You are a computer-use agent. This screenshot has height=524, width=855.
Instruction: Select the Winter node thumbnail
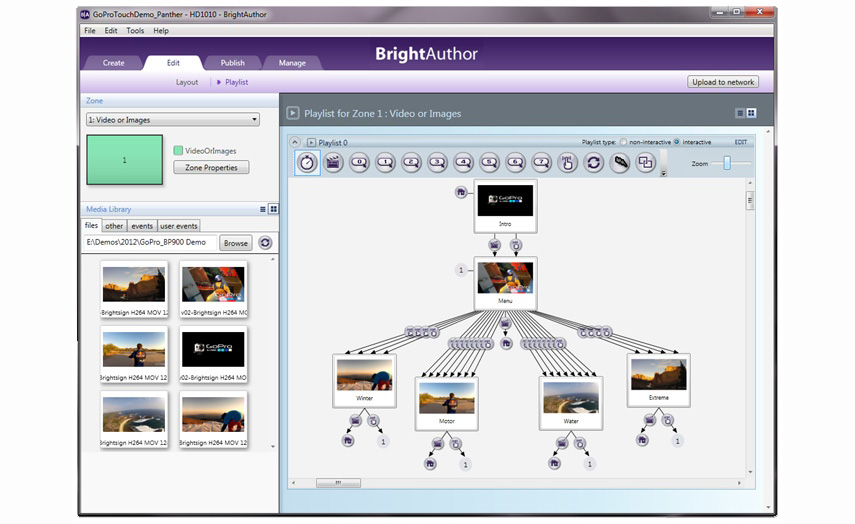(x=364, y=375)
